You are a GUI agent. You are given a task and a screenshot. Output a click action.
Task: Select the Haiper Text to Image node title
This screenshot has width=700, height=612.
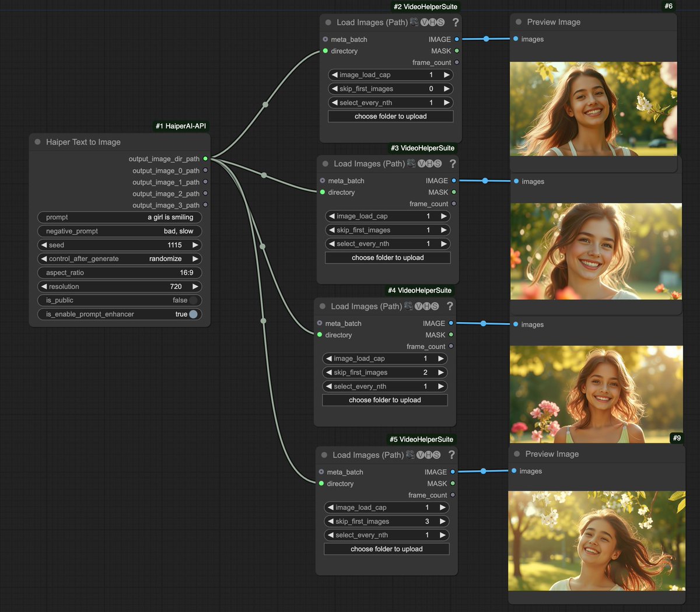click(83, 142)
